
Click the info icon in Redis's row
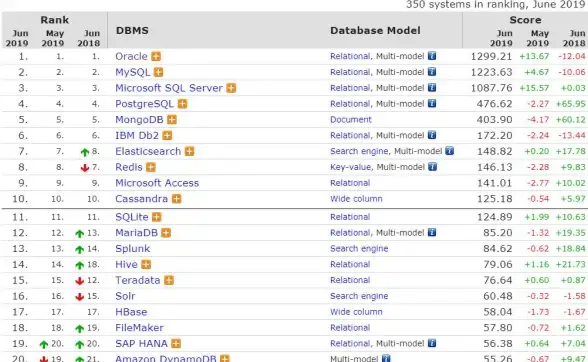(432, 167)
